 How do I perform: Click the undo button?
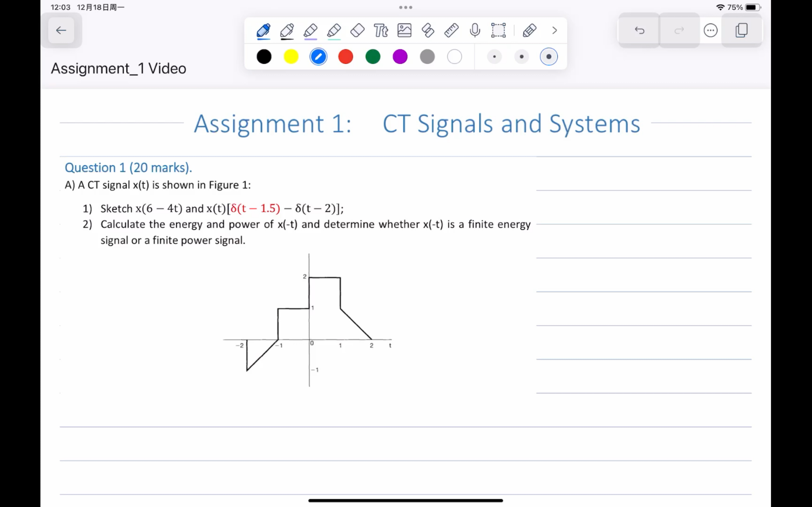tap(639, 30)
